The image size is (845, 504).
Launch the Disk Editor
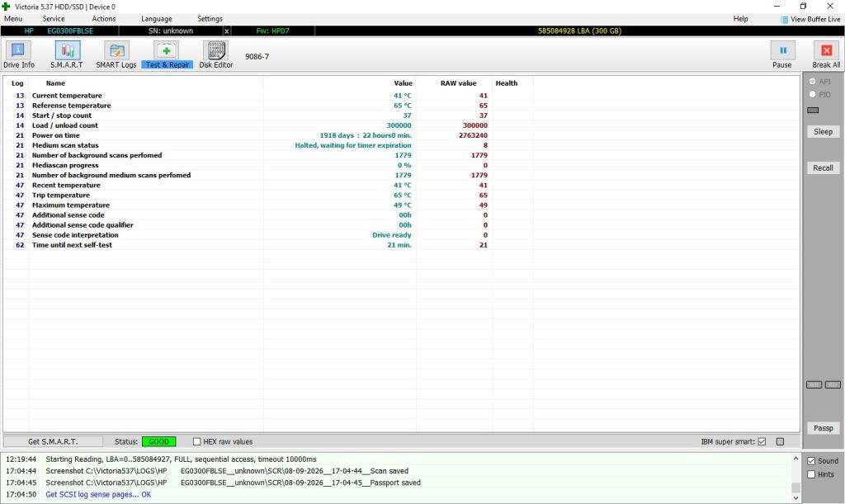(215, 55)
